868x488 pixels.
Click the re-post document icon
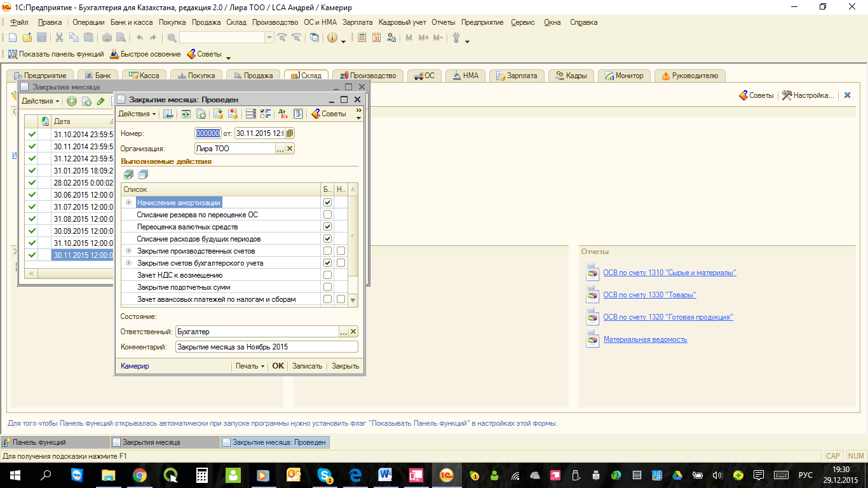pyautogui.click(x=186, y=114)
